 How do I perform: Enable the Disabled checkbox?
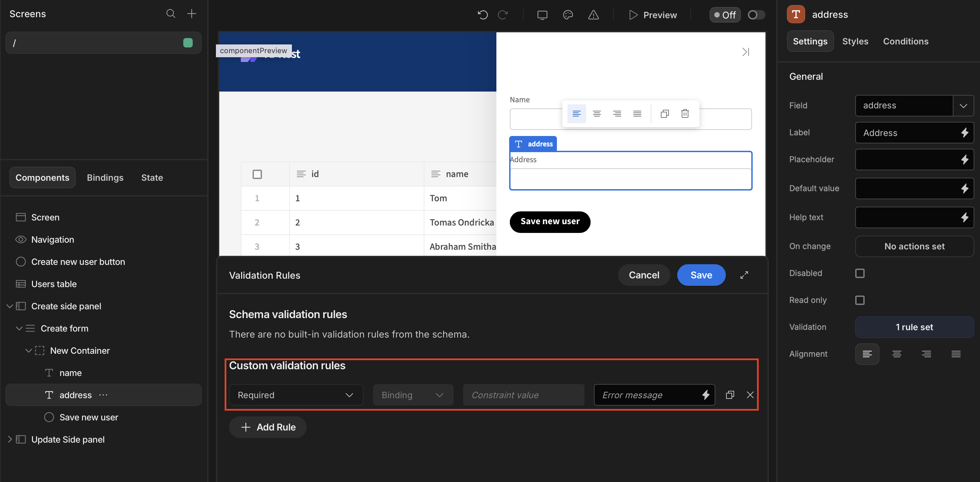click(860, 273)
